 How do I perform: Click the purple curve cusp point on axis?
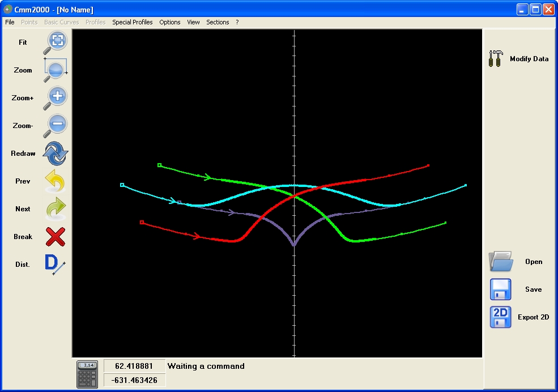pyautogui.click(x=293, y=245)
